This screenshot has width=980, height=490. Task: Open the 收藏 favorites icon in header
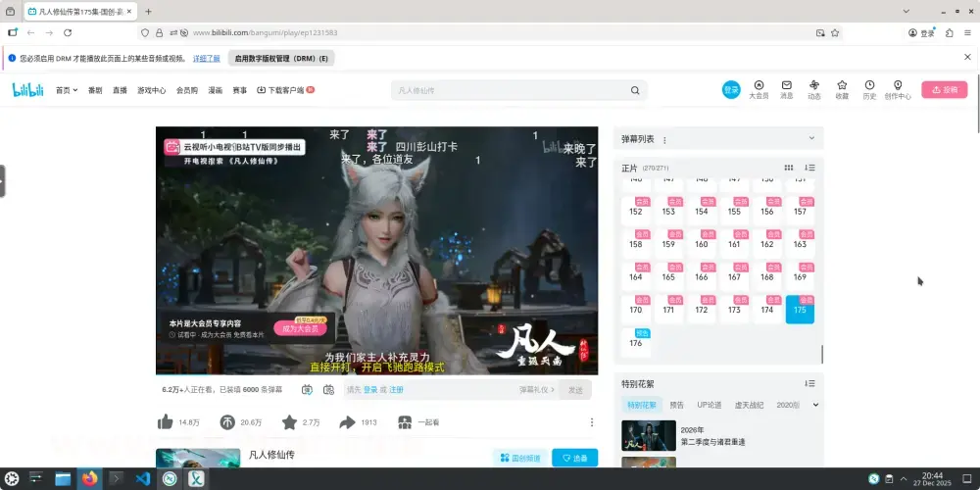(842, 89)
